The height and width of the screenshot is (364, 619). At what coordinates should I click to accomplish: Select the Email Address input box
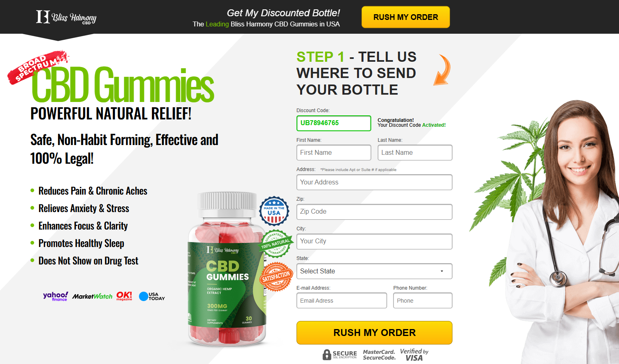pos(342,301)
